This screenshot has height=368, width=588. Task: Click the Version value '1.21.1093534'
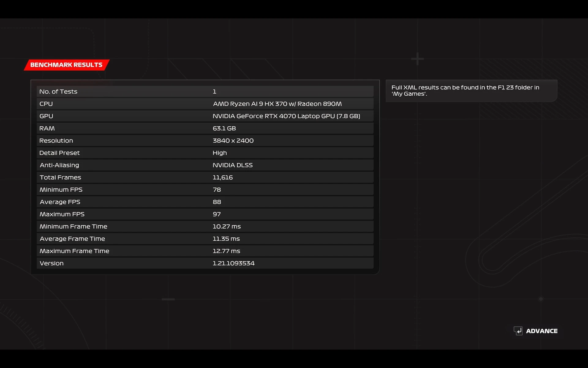click(233, 263)
